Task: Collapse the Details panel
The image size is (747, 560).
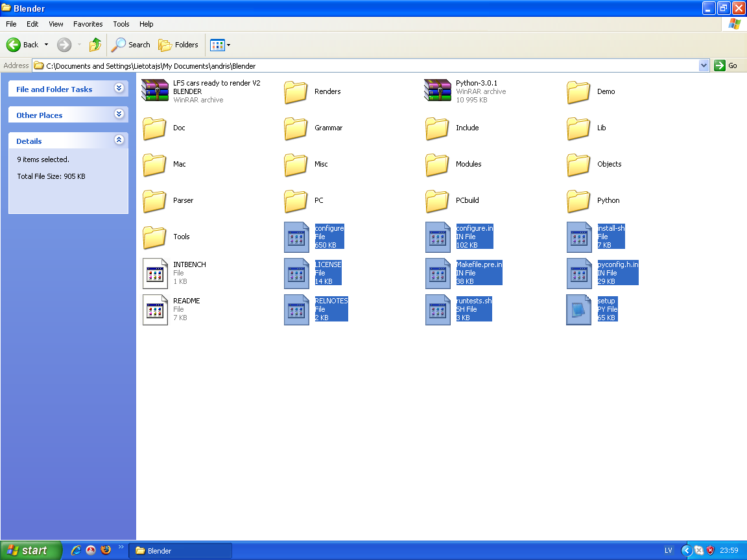Action: [119, 139]
